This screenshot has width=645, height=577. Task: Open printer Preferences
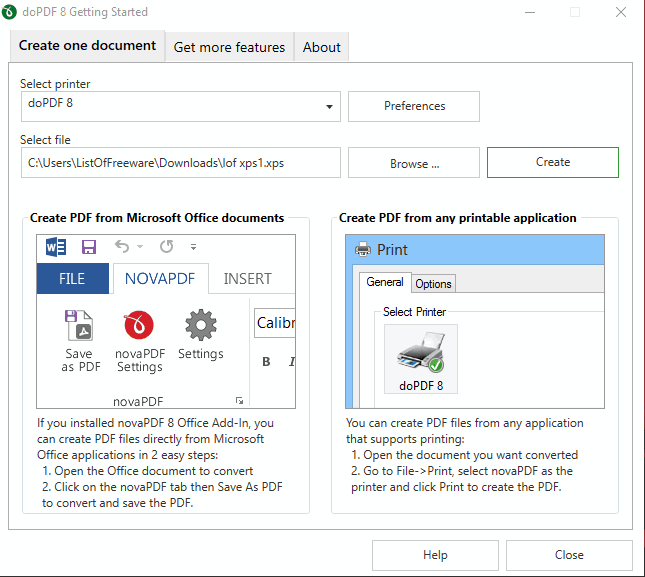pos(414,106)
